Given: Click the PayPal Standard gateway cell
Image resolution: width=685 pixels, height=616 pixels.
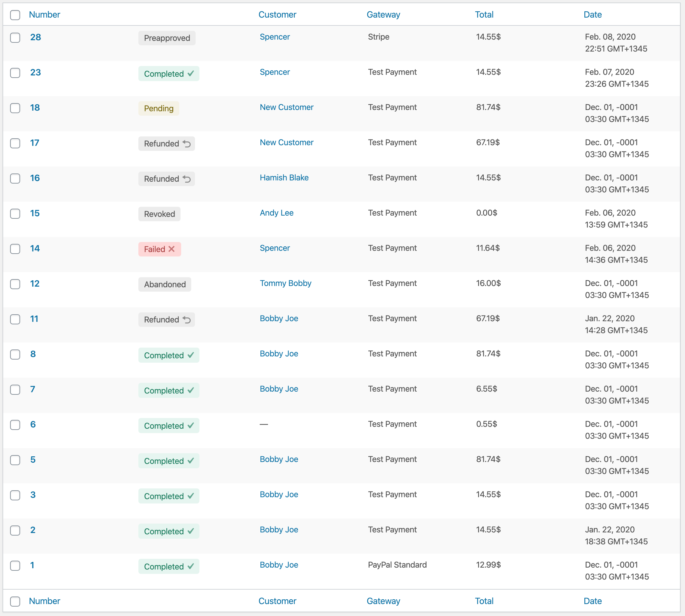Looking at the screenshot, I should click(x=397, y=565).
